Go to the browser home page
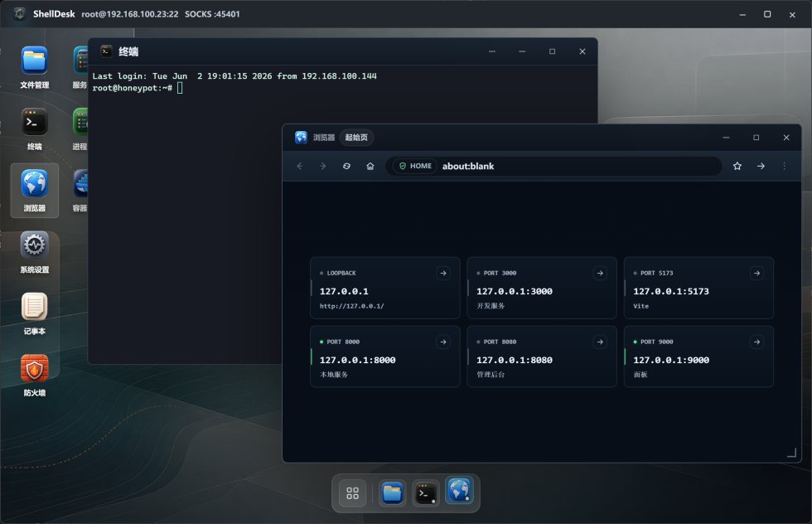812x524 pixels. point(370,166)
